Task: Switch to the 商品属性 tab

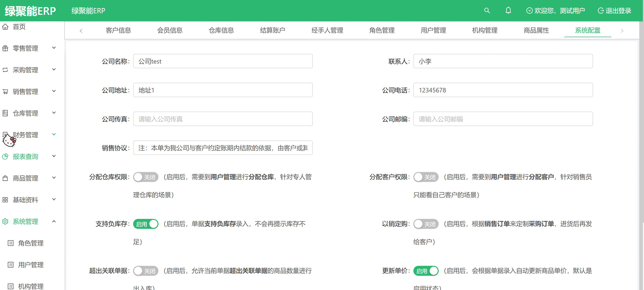Action: pos(536,30)
